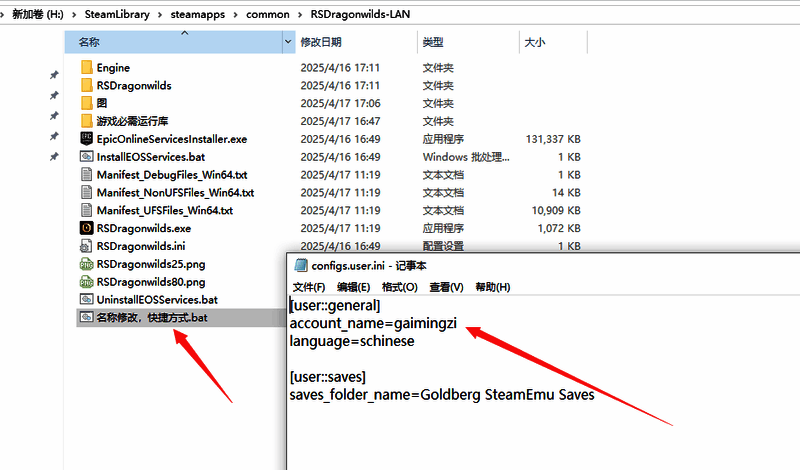
Task: Open the 文件(F) menu in Notepad
Action: tap(311, 287)
